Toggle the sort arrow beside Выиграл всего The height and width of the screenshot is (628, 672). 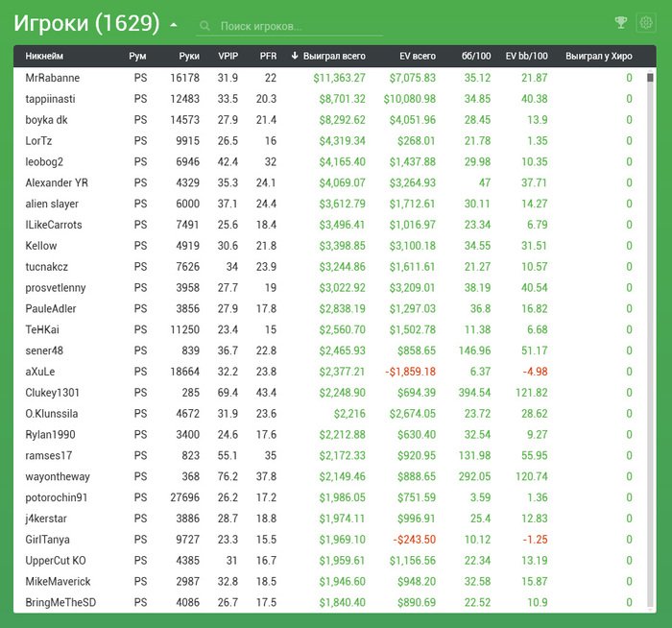(x=295, y=57)
